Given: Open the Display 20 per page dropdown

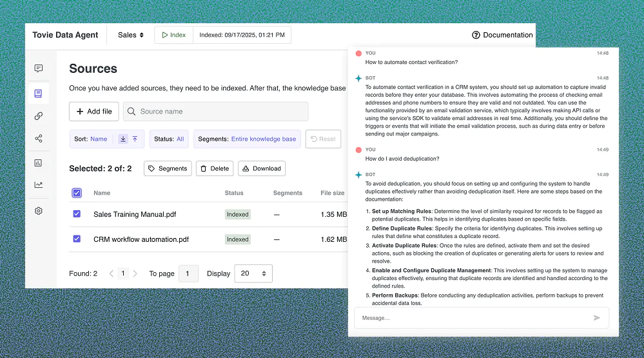Looking at the screenshot, I should pyautogui.click(x=253, y=273).
